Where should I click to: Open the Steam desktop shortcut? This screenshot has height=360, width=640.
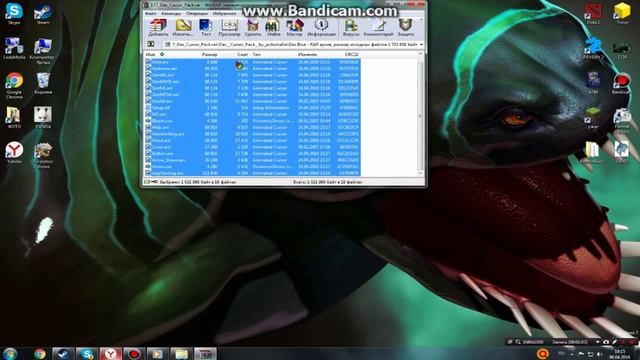(x=43, y=13)
